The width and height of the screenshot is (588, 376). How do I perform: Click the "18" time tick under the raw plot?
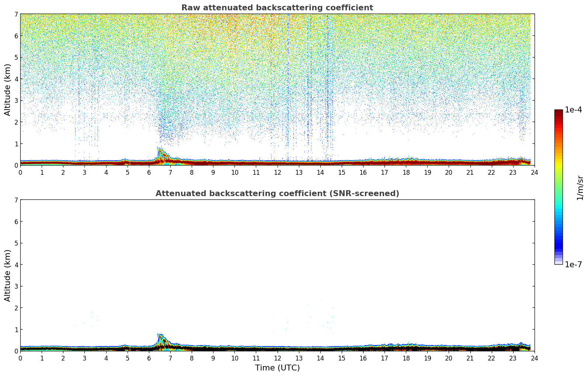click(406, 172)
